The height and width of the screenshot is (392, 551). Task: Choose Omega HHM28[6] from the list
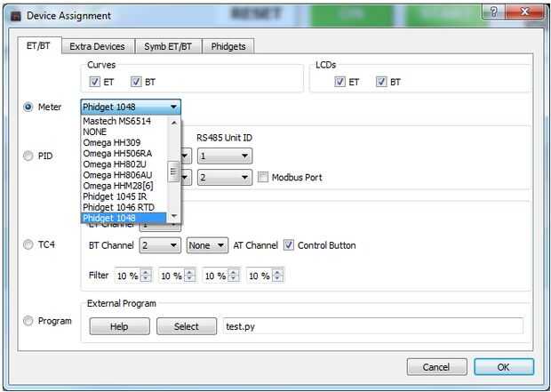point(124,186)
